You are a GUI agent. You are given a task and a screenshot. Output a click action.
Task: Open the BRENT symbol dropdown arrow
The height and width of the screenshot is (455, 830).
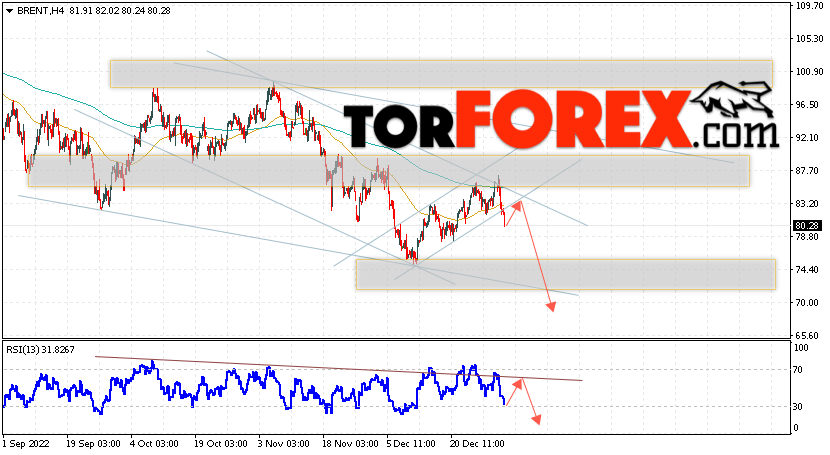[x=10, y=11]
